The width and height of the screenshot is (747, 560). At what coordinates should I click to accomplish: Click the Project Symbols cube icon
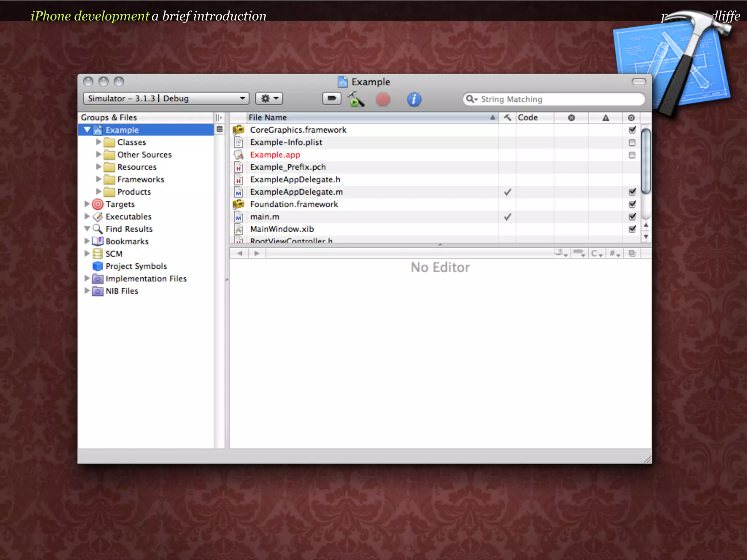[98, 266]
